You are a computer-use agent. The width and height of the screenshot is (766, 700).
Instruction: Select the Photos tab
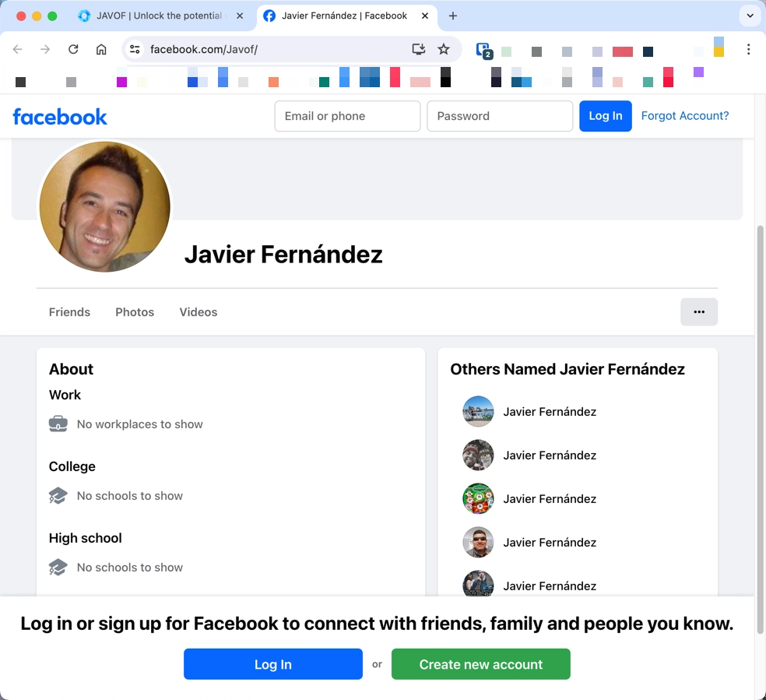click(x=134, y=311)
